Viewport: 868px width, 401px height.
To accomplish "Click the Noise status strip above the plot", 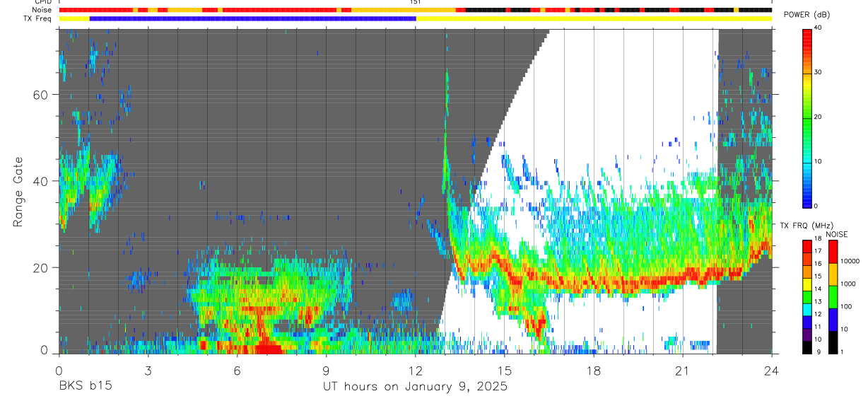I will [415, 10].
